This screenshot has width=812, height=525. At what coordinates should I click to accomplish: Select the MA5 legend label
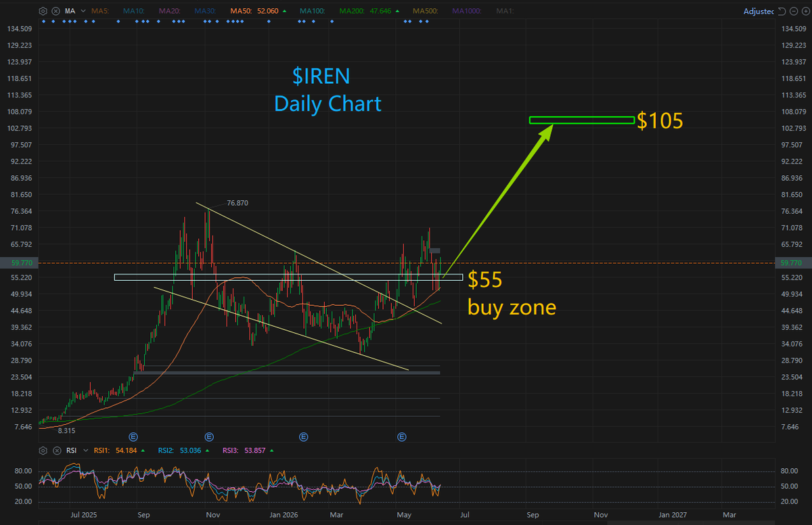[x=100, y=11]
